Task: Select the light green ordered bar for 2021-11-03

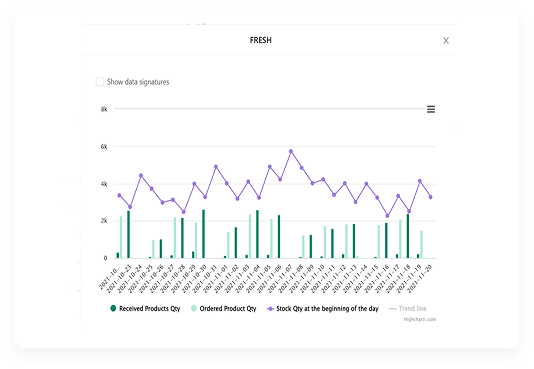Action: (x=250, y=236)
